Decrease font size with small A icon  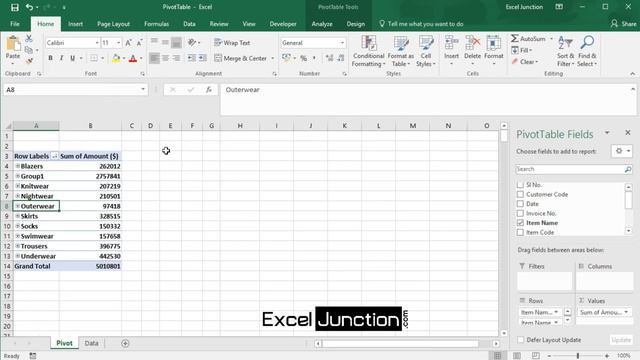[139, 42]
